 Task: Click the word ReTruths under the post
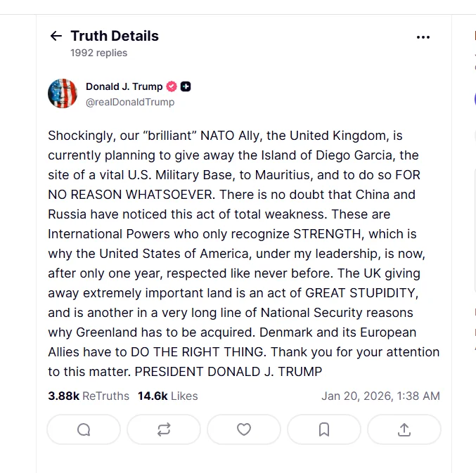105,396
